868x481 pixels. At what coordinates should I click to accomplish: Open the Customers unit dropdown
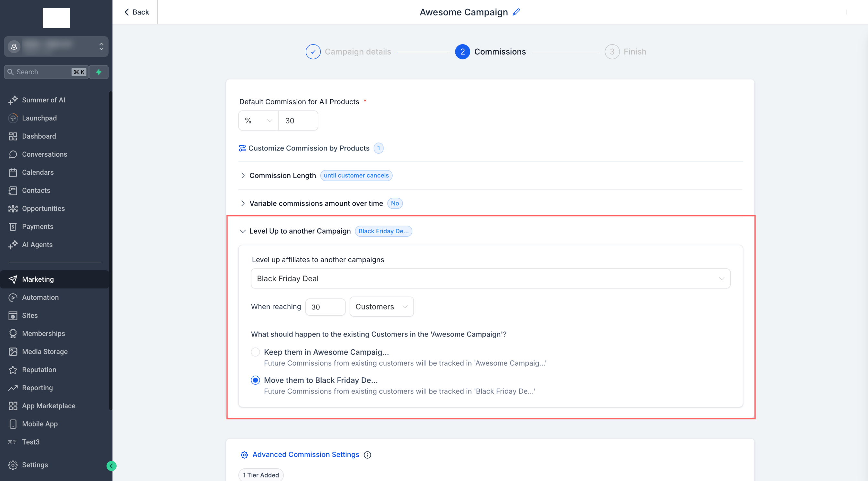(381, 307)
